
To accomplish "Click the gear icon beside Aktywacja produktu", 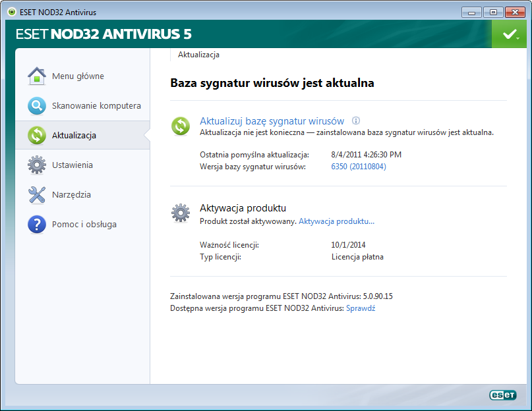I will (x=181, y=213).
